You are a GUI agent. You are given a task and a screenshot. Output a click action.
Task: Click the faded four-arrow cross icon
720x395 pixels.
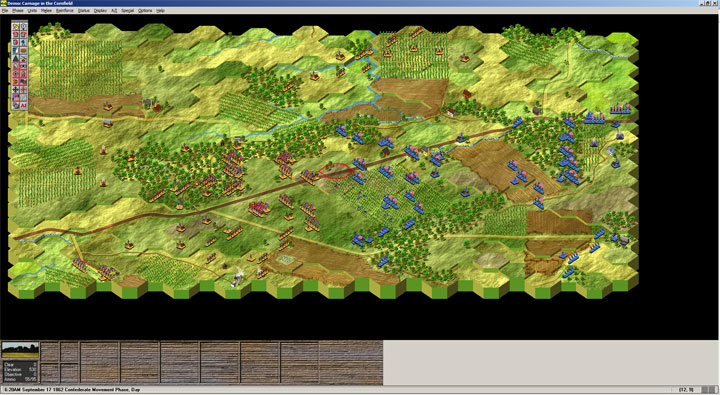click(23, 90)
